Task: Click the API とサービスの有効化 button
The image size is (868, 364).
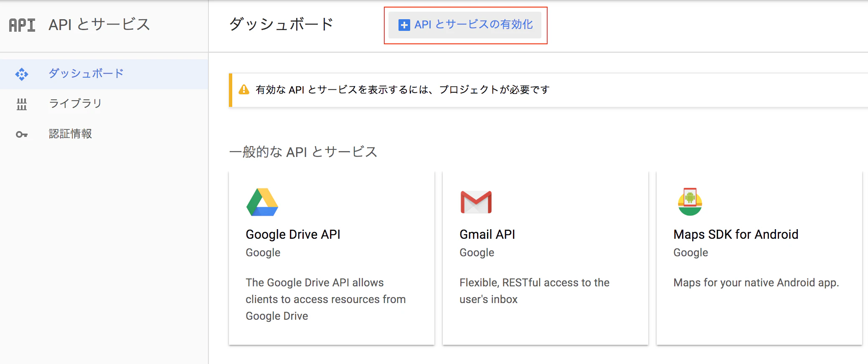Action: 465,25
